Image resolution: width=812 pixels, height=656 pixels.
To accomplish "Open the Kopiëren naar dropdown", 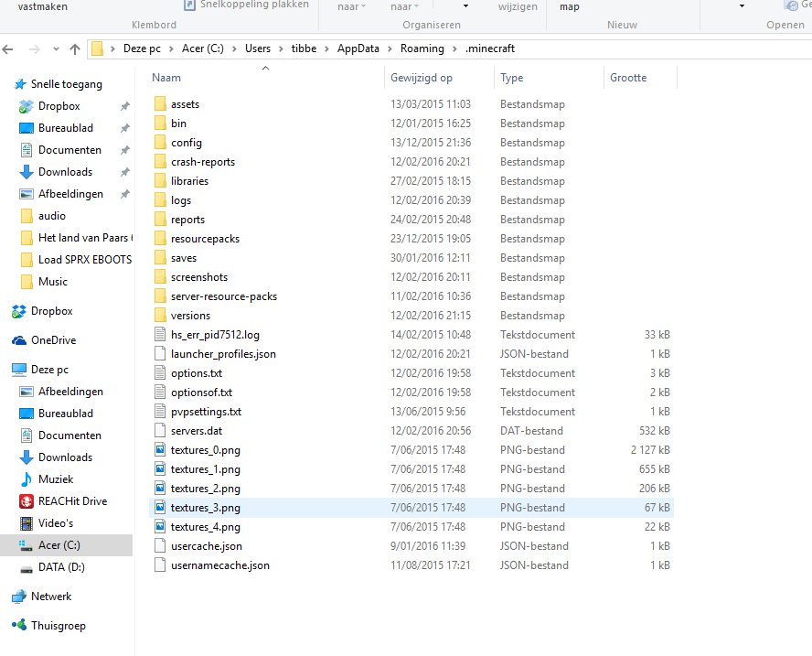I will [x=404, y=6].
